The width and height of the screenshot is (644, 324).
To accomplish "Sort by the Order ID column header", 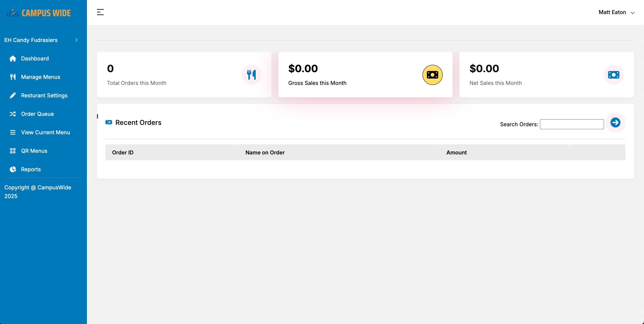I will [123, 152].
